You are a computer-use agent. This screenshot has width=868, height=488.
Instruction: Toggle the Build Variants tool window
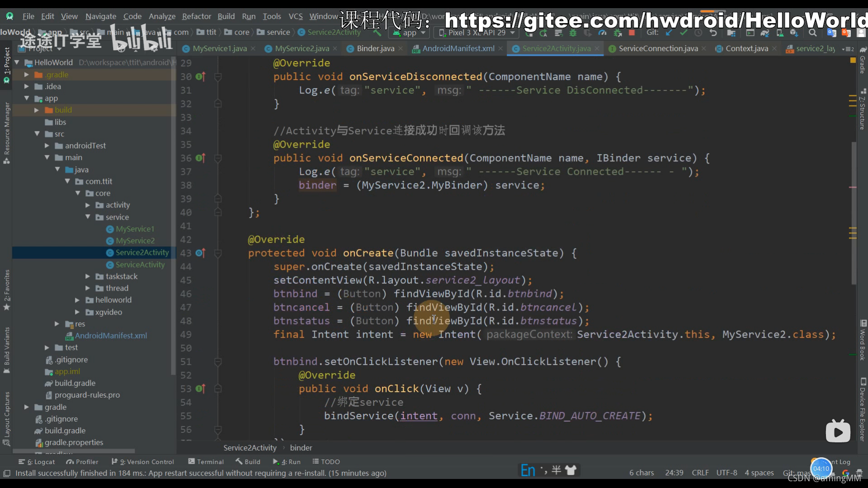point(6,351)
